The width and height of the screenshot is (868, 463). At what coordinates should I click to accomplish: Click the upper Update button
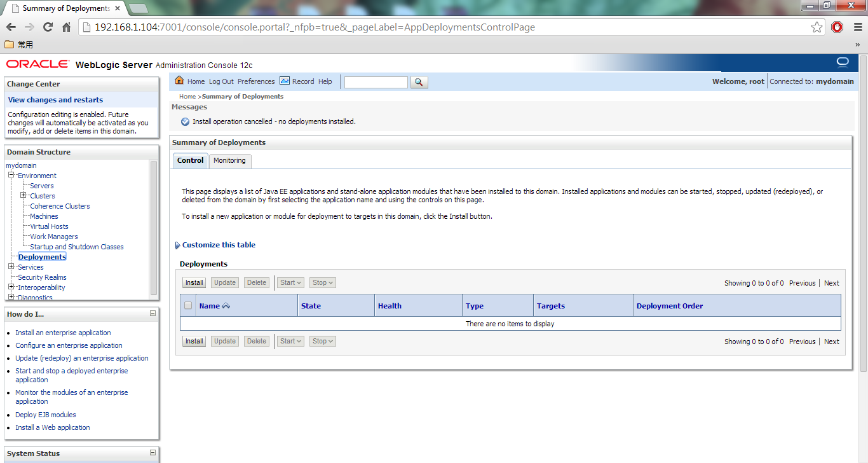click(225, 282)
